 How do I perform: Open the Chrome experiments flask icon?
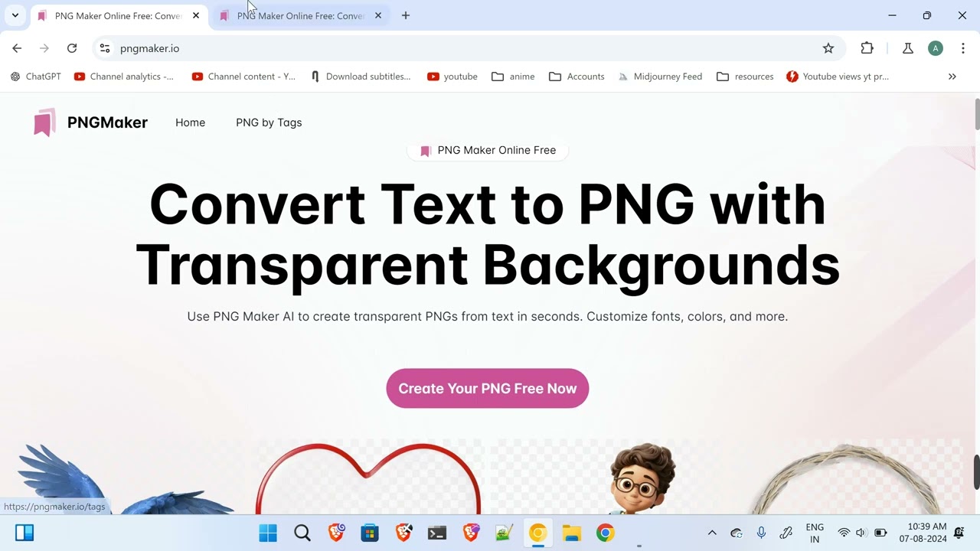tap(907, 47)
